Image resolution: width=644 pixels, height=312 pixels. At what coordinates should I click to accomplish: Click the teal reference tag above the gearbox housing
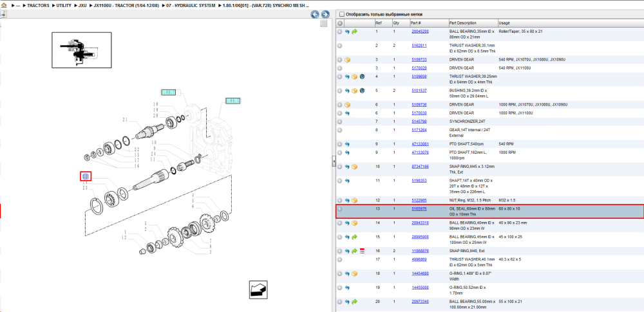tap(232, 100)
